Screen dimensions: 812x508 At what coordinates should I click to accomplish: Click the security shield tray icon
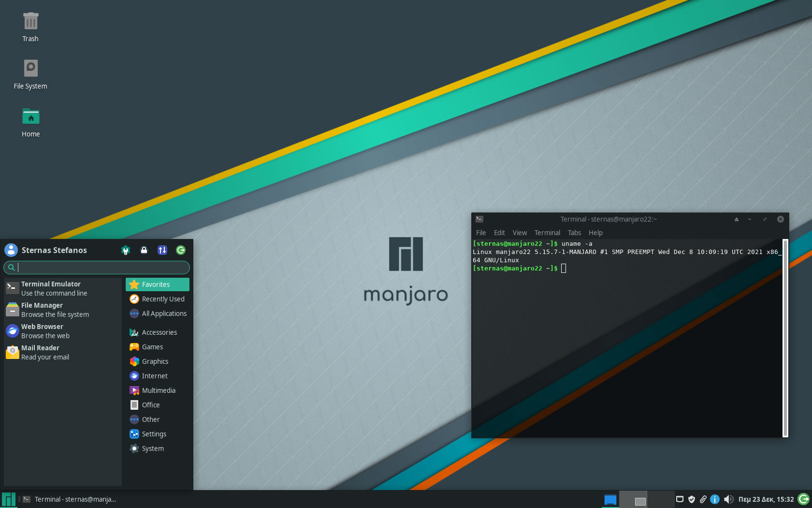point(692,499)
